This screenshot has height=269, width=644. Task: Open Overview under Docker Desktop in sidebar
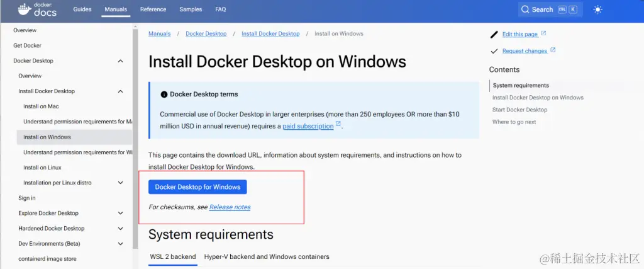30,76
